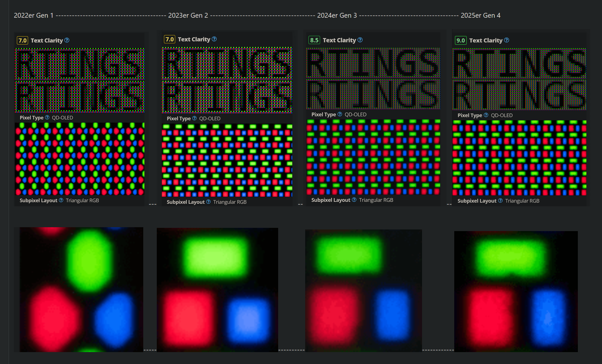This screenshot has width=602, height=364.
Task: Select 'QD-OLED' value in Gen 4 panel
Action: (502, 116)
